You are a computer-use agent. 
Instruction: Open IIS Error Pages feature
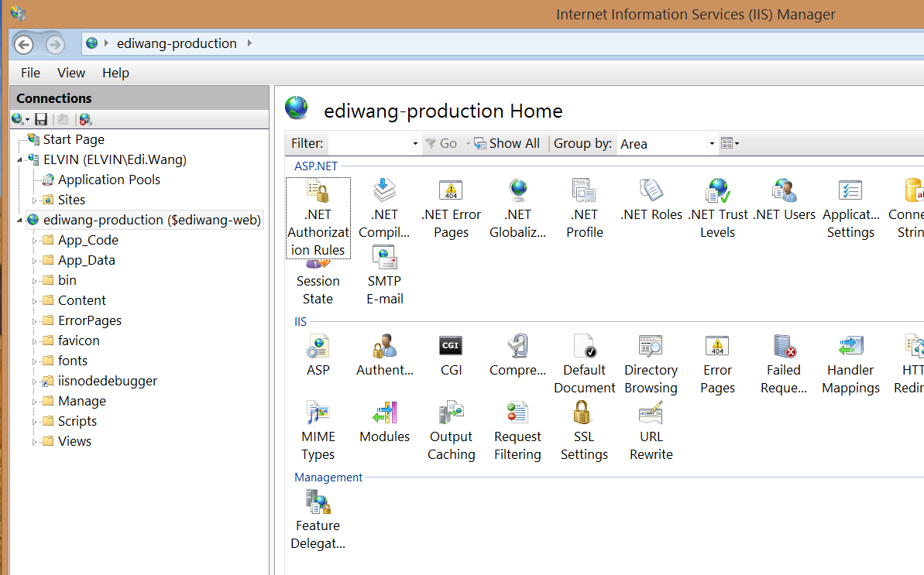718,365
